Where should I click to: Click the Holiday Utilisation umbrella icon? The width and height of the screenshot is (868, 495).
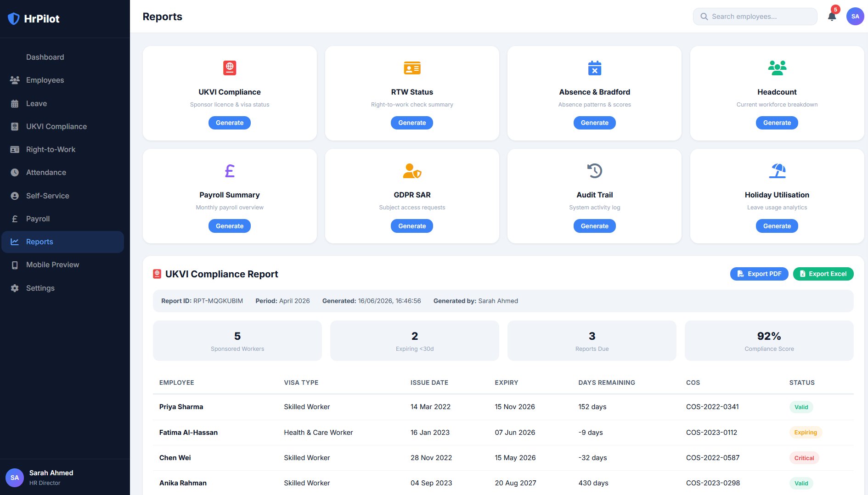777,171
